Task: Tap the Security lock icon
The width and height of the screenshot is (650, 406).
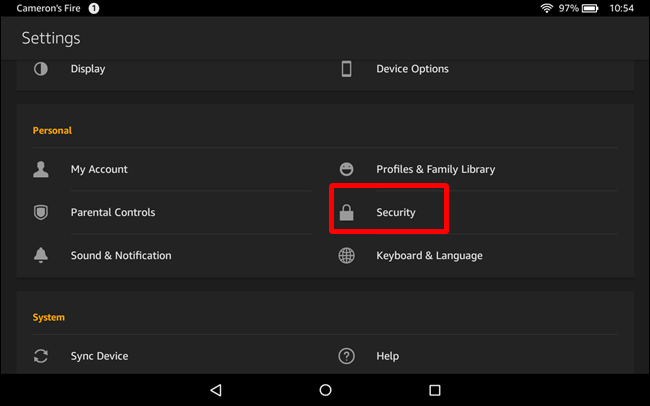Action: tap(346, 212)
